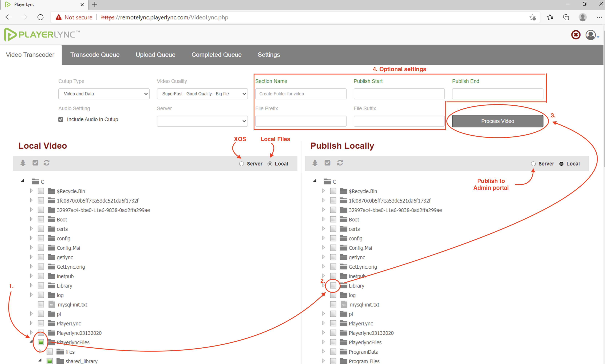Expand $Recycle.Bin in Local Video tree
This screenshot has width=605, height=364.
tap(31, 191)
